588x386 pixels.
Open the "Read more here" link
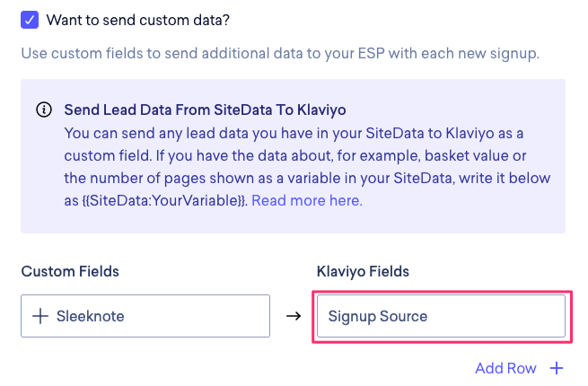point(306,200)
